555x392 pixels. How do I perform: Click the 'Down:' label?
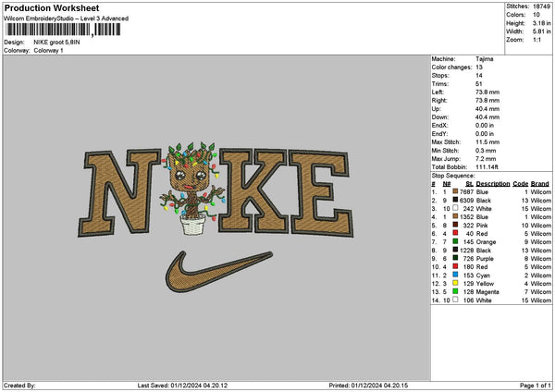(x=440, y=117)
